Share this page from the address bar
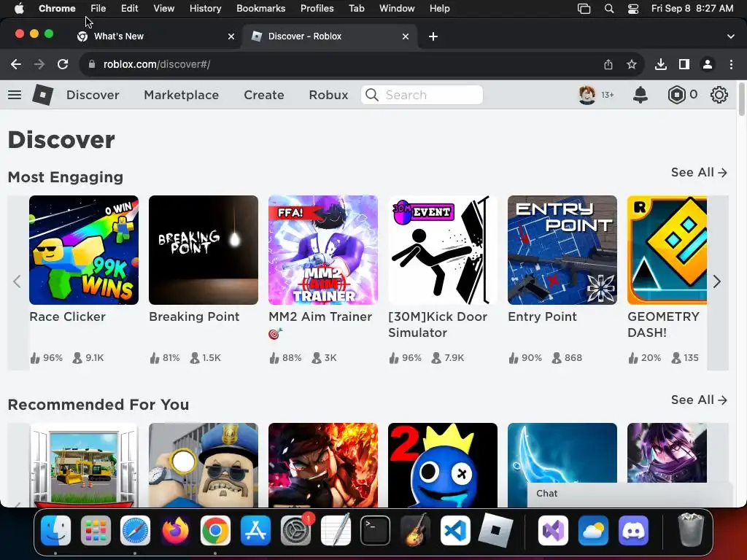The width and height of the screenshot is (747, 560). click(608, 64)
